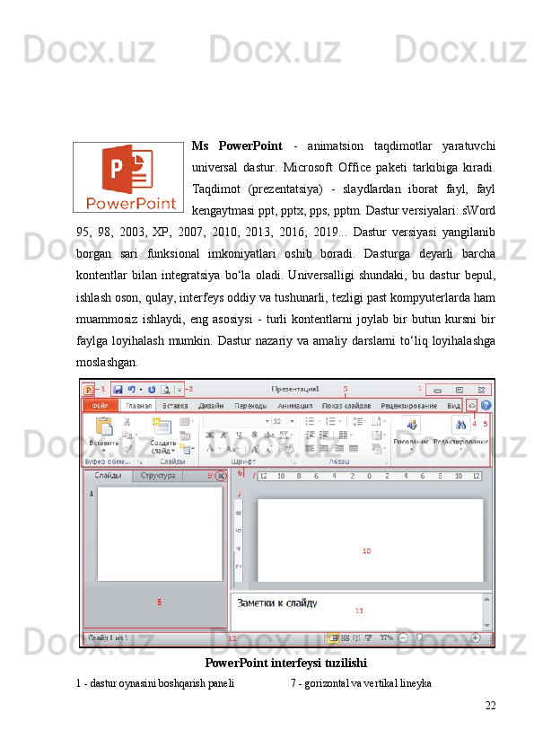This screenshot has height=756, width=534.
Task: Click the increase font size icon
Action: (255, 449)
